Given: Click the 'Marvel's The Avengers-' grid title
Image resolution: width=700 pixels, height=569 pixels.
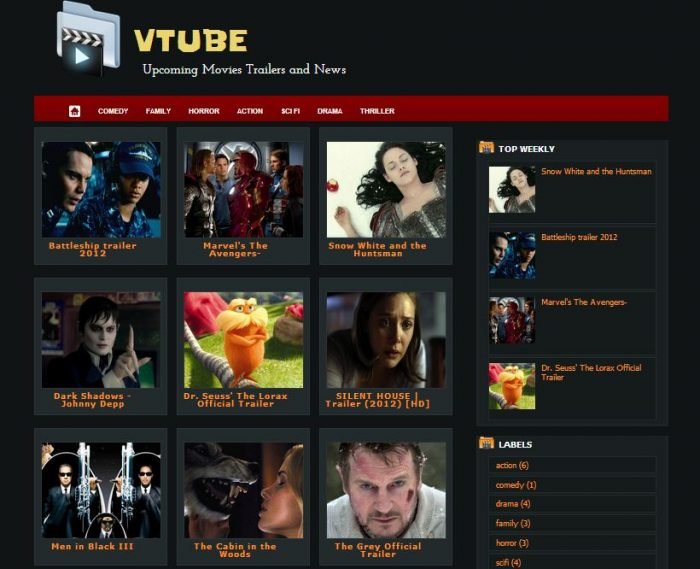Looking at the screenshot, I should click(x=235, y=249).
